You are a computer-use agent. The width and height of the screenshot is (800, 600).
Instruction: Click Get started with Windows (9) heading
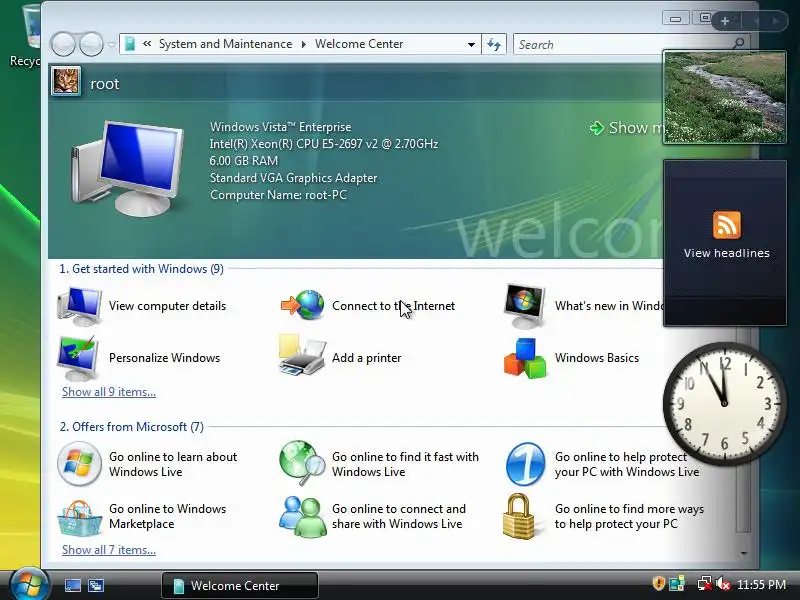coord(141,269)
